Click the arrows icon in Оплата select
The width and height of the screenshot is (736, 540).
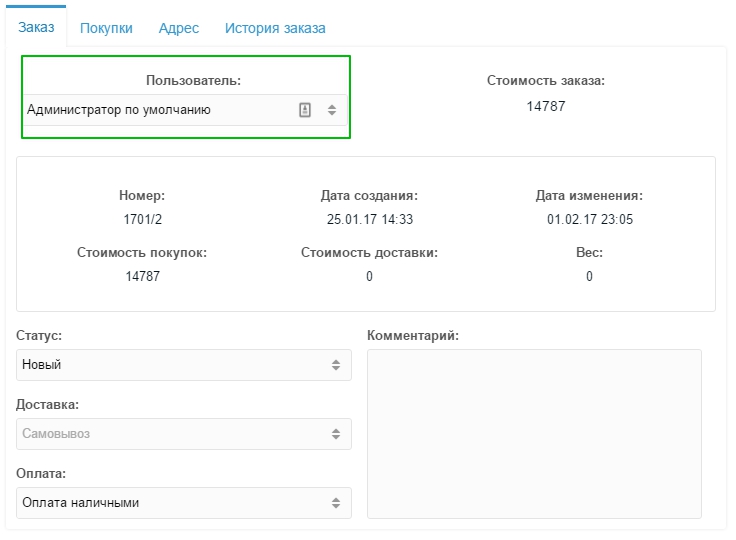[336, 503]
